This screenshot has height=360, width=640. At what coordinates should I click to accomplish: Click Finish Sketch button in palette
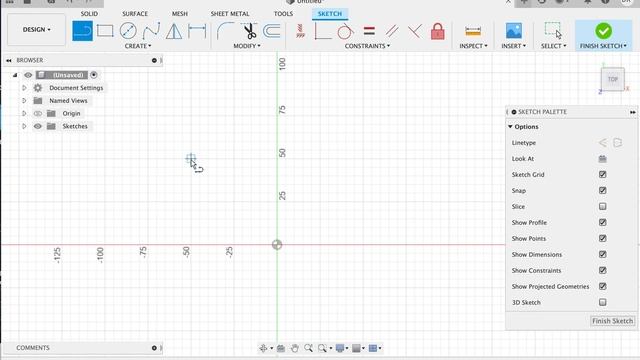pyautogui.click(x=613, y=321)
